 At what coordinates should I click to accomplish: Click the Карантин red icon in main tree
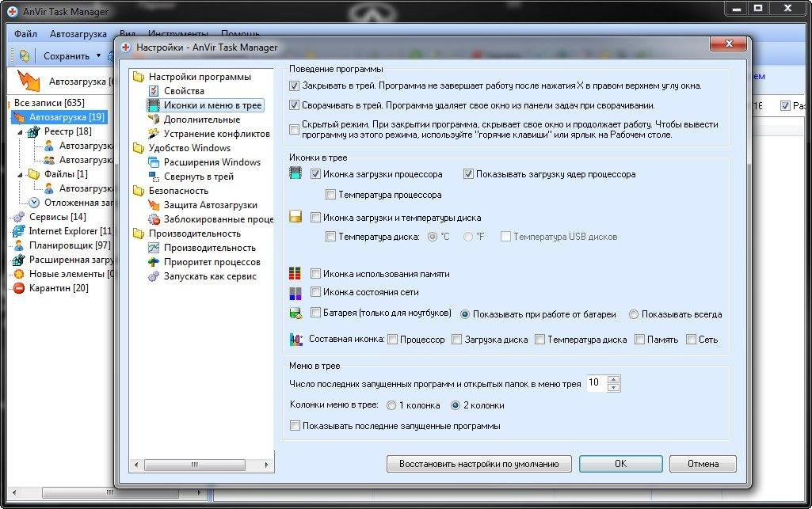pyautogui.click(x=19, y=288)
